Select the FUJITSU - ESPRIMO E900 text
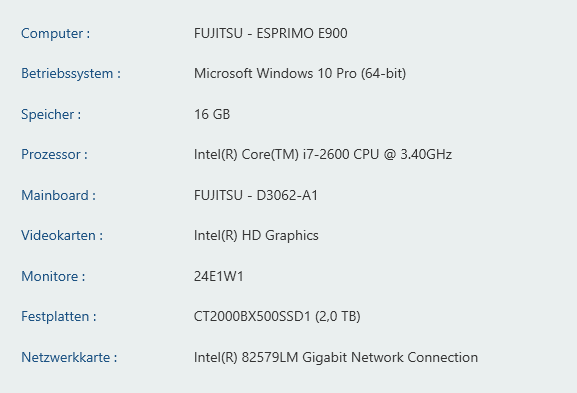577x393 pixels. coord(270,33)
